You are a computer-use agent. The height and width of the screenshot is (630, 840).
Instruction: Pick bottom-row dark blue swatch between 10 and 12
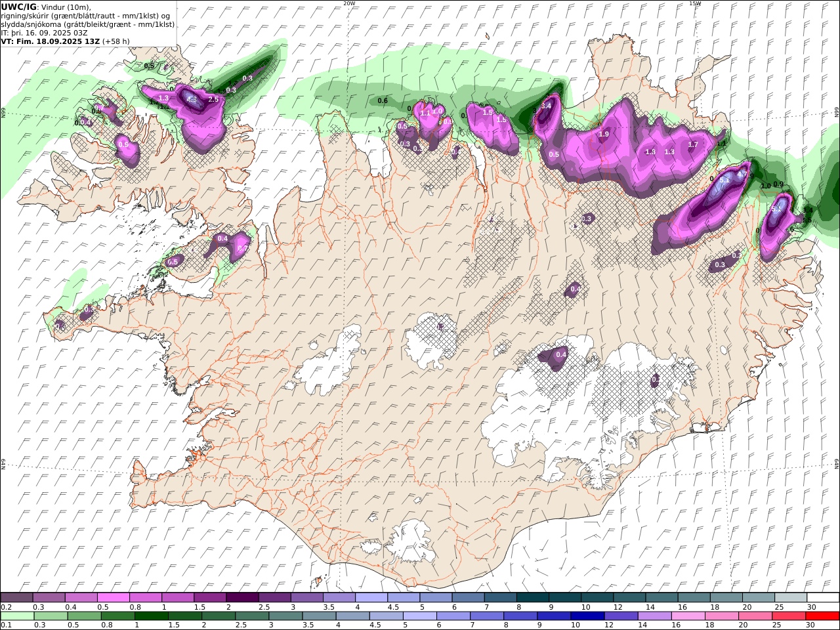coord(587,616)
